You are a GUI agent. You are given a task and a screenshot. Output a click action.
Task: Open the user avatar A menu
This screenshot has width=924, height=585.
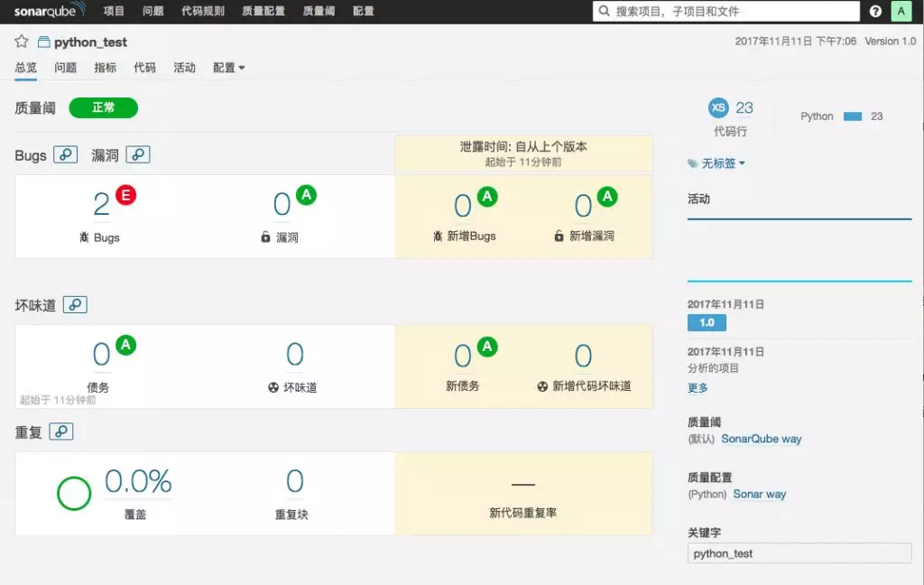901,12
